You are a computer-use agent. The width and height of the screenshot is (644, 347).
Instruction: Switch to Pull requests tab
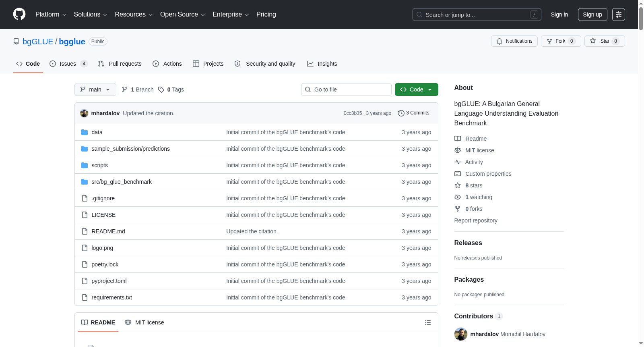point(120,64)
